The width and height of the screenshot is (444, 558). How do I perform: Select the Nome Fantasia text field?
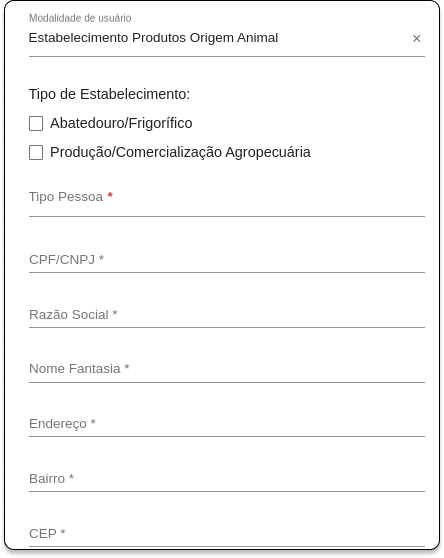point(227,369)
